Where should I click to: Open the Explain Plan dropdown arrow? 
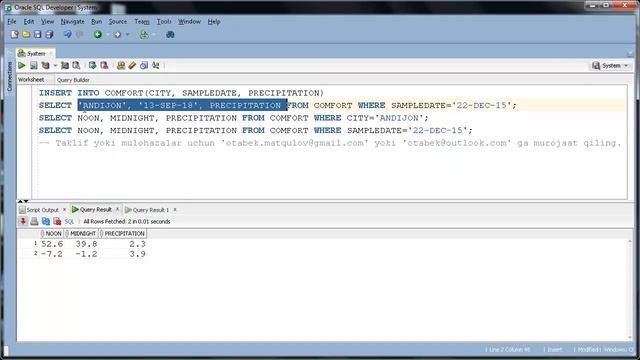[55, 66]
